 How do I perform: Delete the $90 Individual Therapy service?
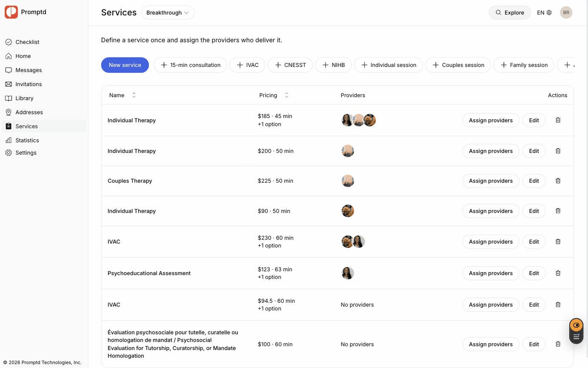(x=558, y=211)
